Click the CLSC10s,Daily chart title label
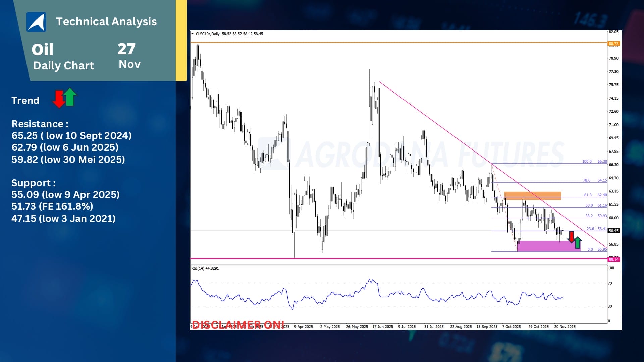 [208, 34]
